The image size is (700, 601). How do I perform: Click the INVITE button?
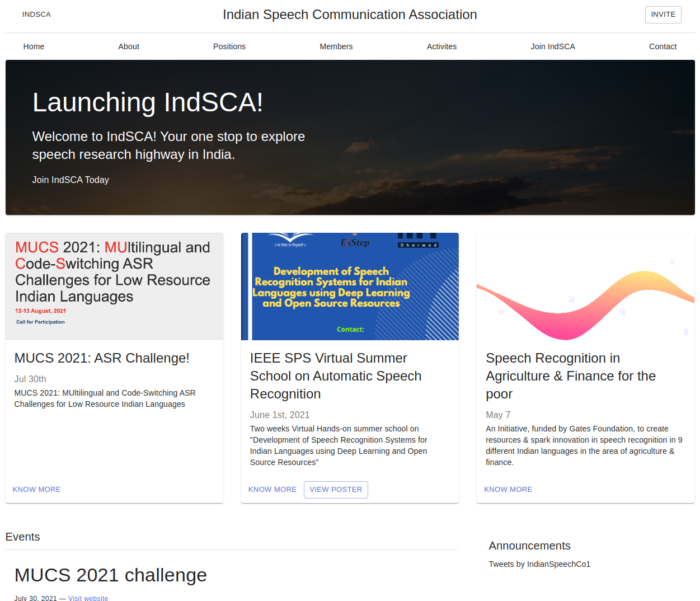[x=663, y=15]
